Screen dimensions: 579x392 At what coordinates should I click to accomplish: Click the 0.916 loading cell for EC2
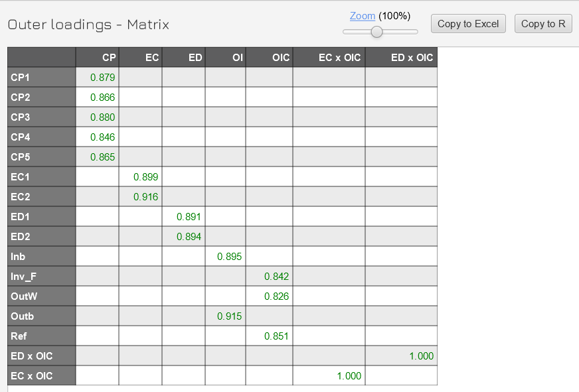tap(145, 197)
